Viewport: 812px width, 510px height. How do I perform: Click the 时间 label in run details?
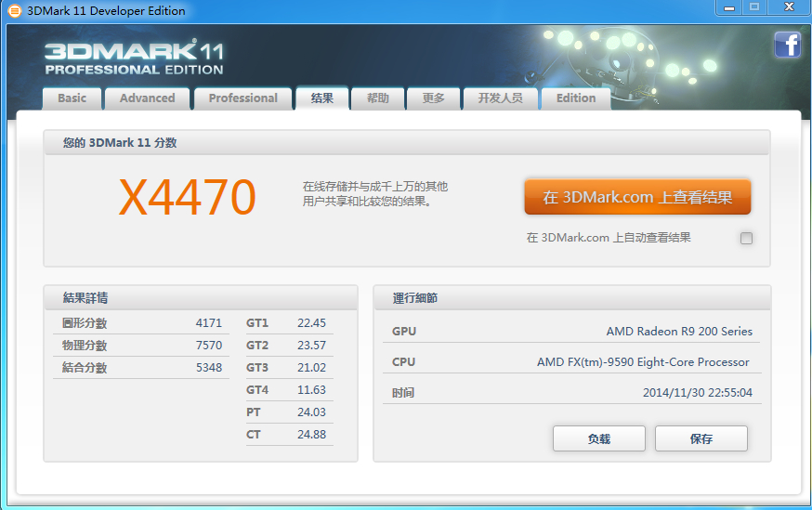tap(403, 393)
